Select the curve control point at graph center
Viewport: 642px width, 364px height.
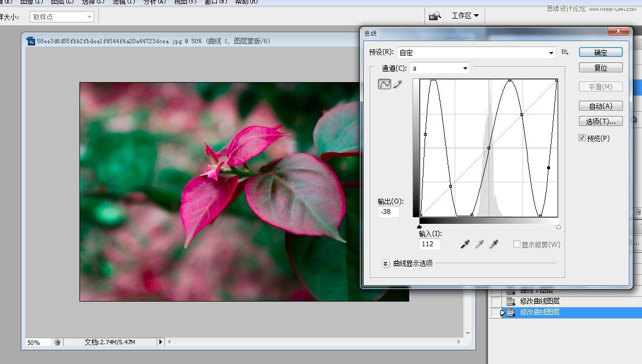pos(489,148)
